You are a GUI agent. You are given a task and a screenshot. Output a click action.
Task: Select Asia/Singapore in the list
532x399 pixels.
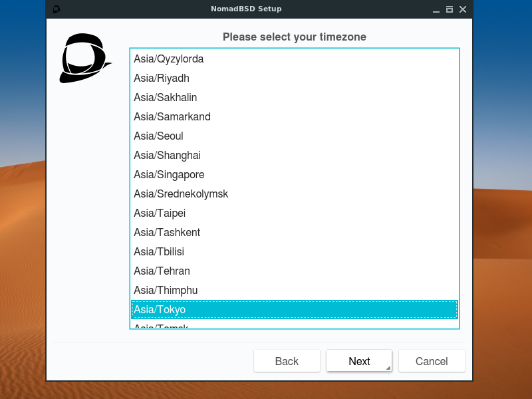click(295, 175)
